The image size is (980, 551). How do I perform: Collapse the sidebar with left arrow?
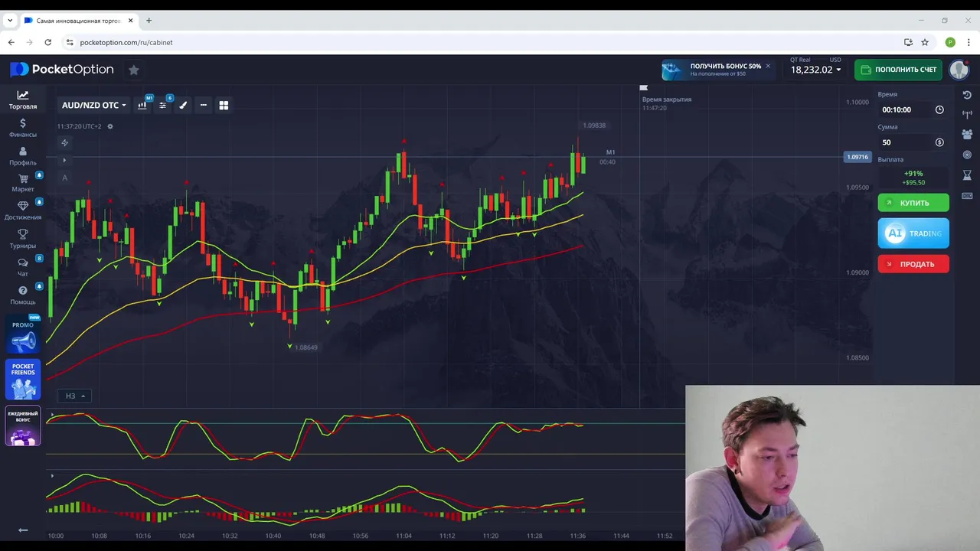tap(23, 530)
